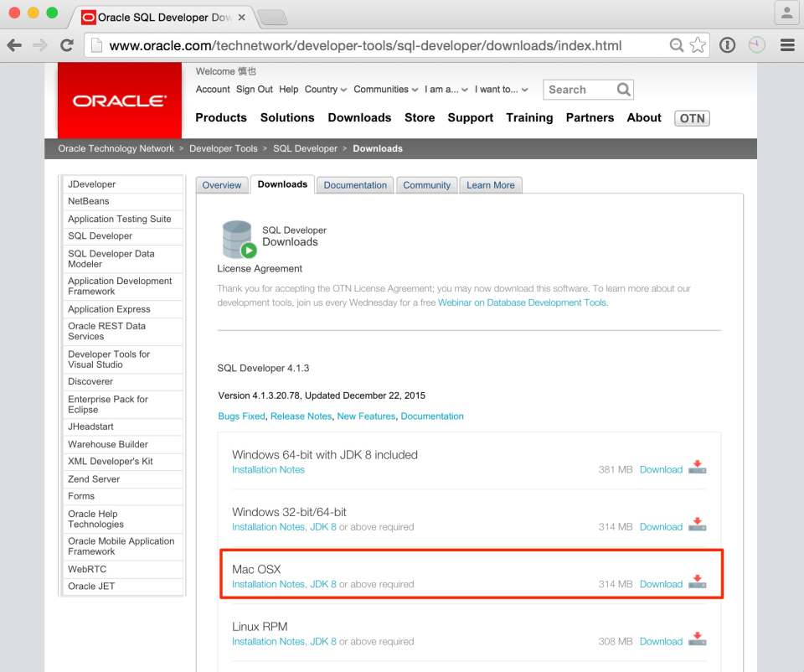804x672 pixels.
Task: Click the Oracle logo
Action: (119, 101)
